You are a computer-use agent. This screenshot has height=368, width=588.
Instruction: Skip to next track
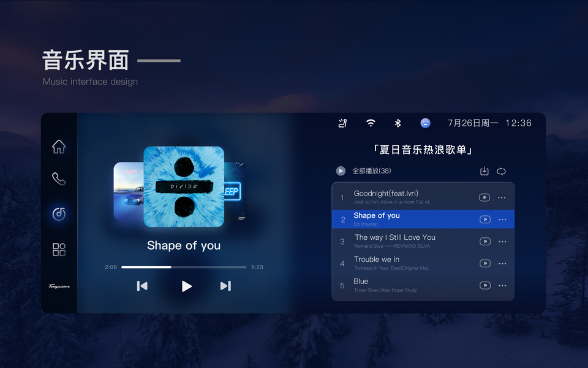pyautogui.click(x=225, y=286)
